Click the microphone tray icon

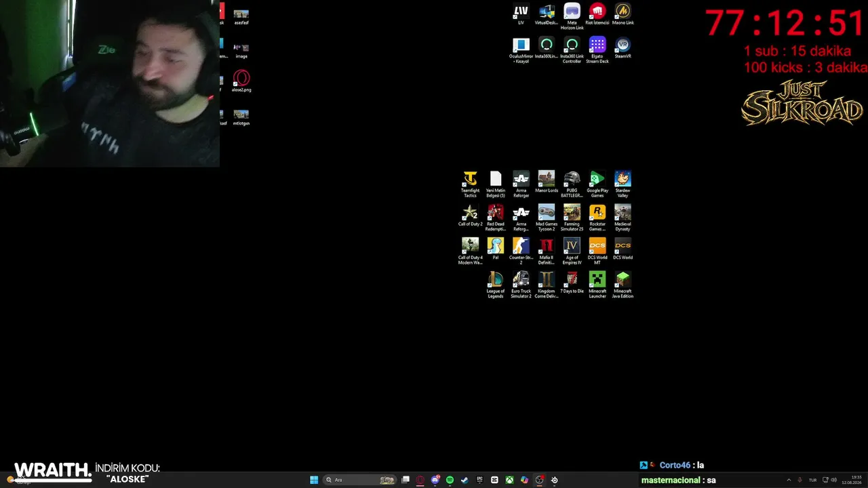(x=800, y=480)
